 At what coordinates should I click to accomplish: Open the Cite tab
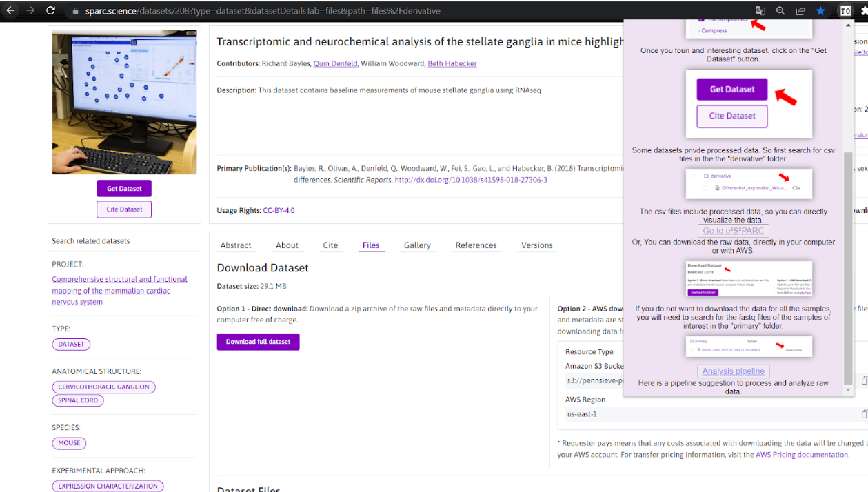pyautogui.click(x=330, y=245)
